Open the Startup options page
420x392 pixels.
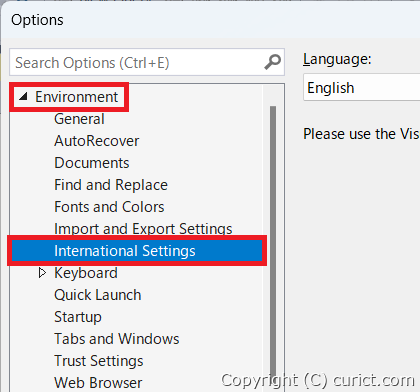[78, 317]
